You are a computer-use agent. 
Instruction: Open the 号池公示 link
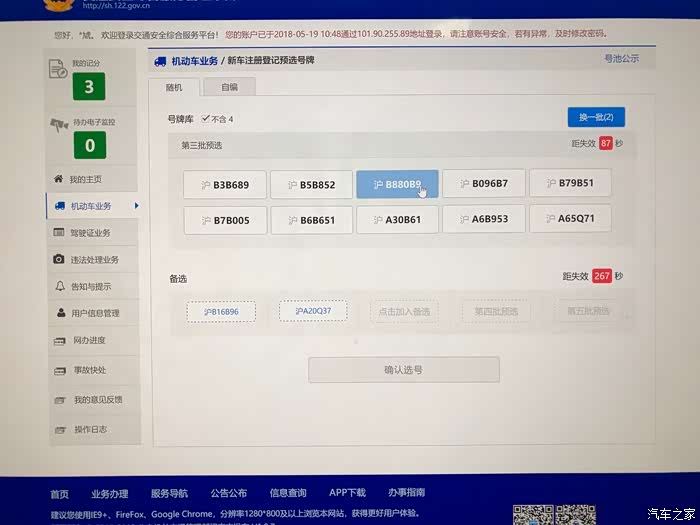coord(621,59)
